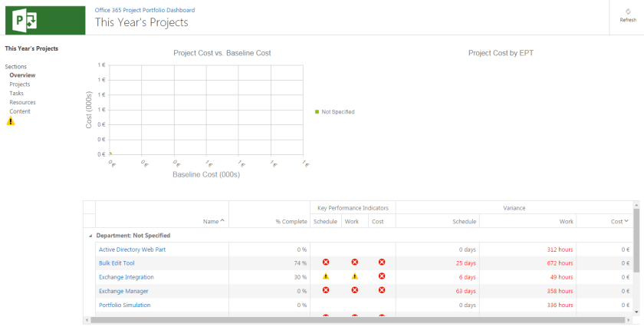This screenshot has width=644, height=327.
Task: Click the Not Specified legend color swatch
Action: coord(317,112)
